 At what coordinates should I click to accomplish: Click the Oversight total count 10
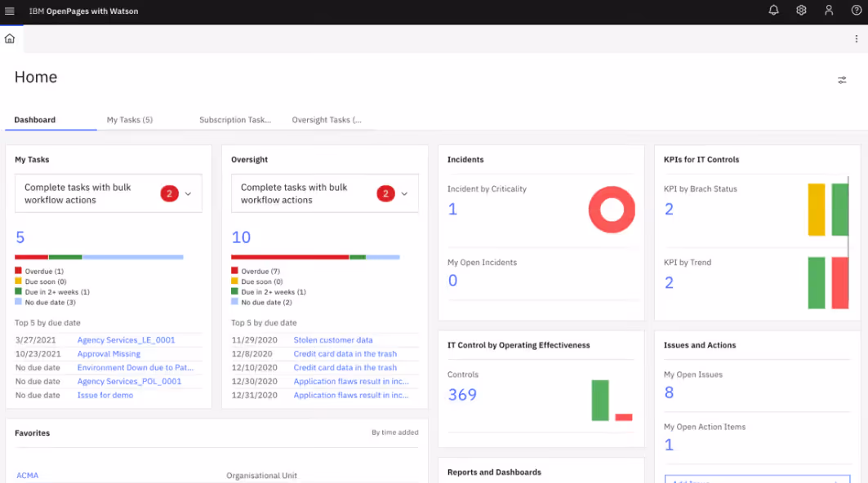point(241,237)
